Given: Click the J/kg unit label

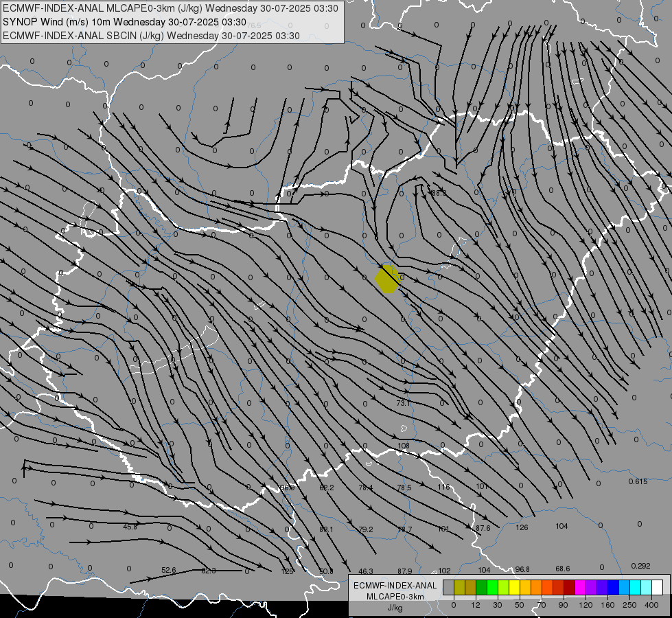Looking at the screenshot, I should tap(395, 608).
